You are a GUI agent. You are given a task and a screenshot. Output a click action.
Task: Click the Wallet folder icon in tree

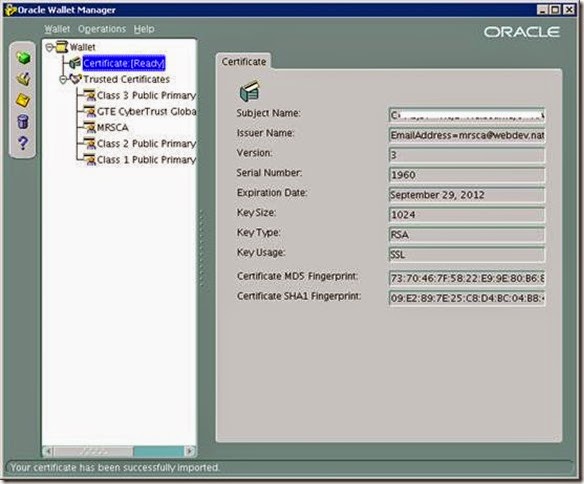click(x=62, y=47)
